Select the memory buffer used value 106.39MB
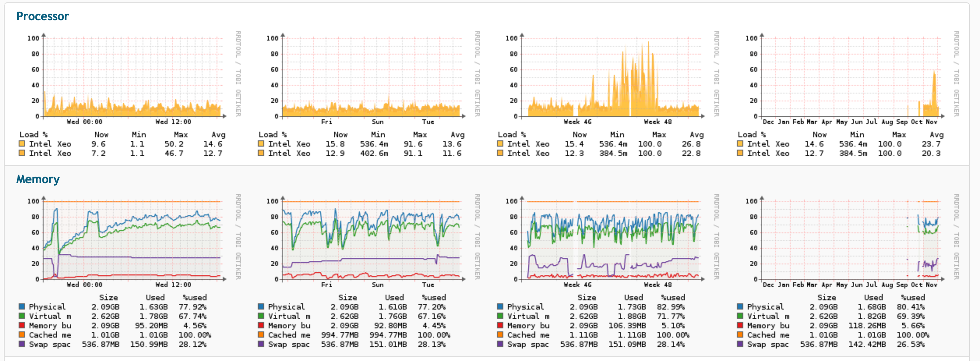Viewport: 980px width, 361px height. tap(627, 326)
